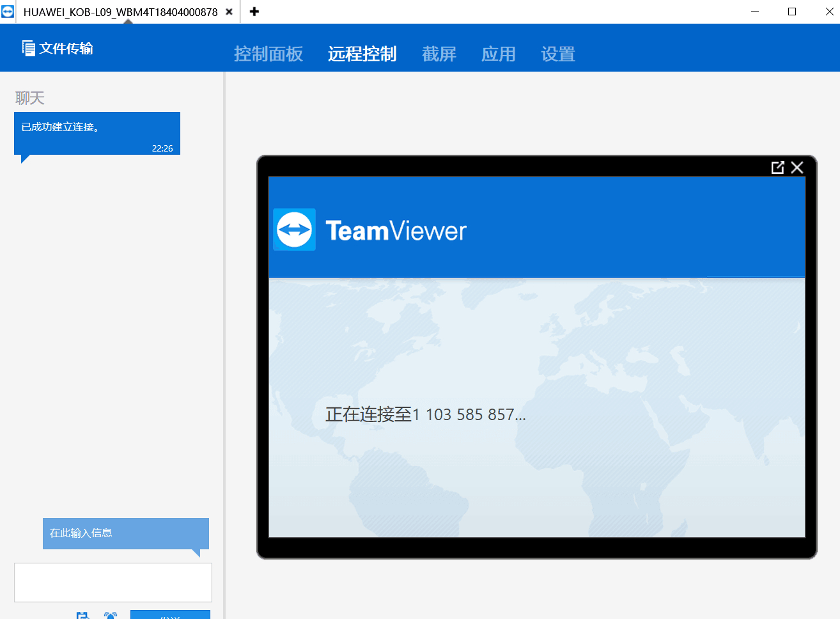Close the remote screen preview
840x619 pixels.
tap(797, 168)
